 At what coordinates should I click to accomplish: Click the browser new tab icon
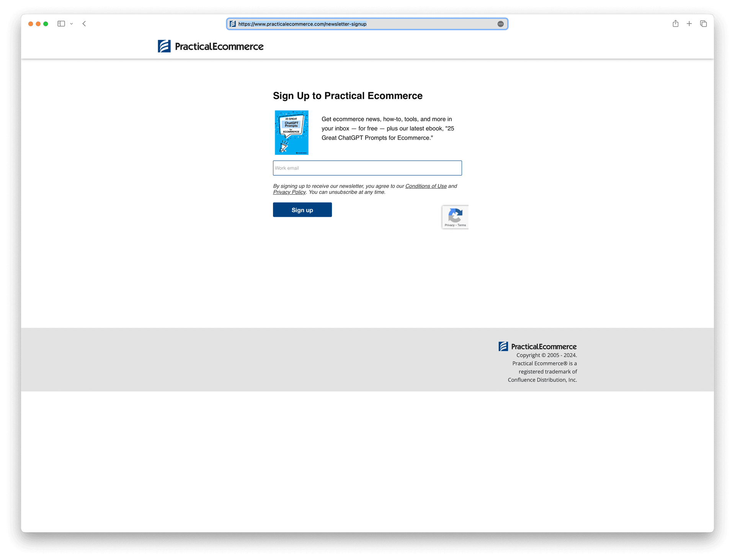coord(690,24)
